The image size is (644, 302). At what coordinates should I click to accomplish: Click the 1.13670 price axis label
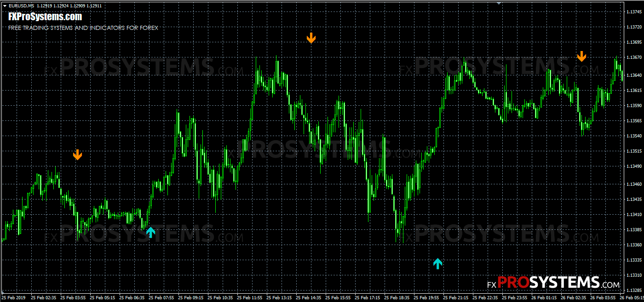(x=635, y=57)
